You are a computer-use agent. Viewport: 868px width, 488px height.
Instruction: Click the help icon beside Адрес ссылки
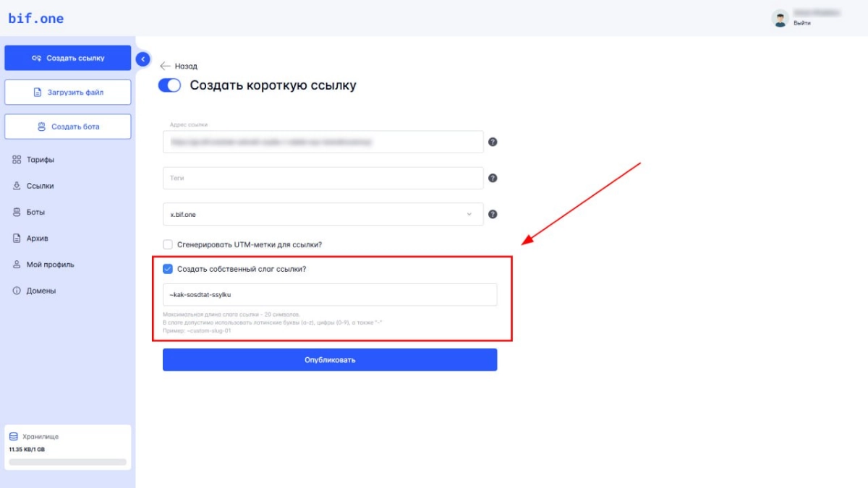pyautogui.click(x=493, y=142)
